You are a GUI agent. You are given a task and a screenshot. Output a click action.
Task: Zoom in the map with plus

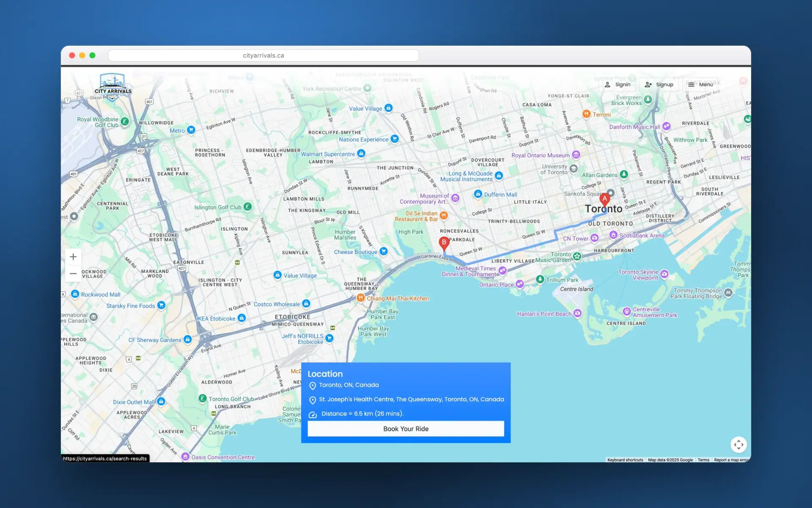click(x=73, y=257)
